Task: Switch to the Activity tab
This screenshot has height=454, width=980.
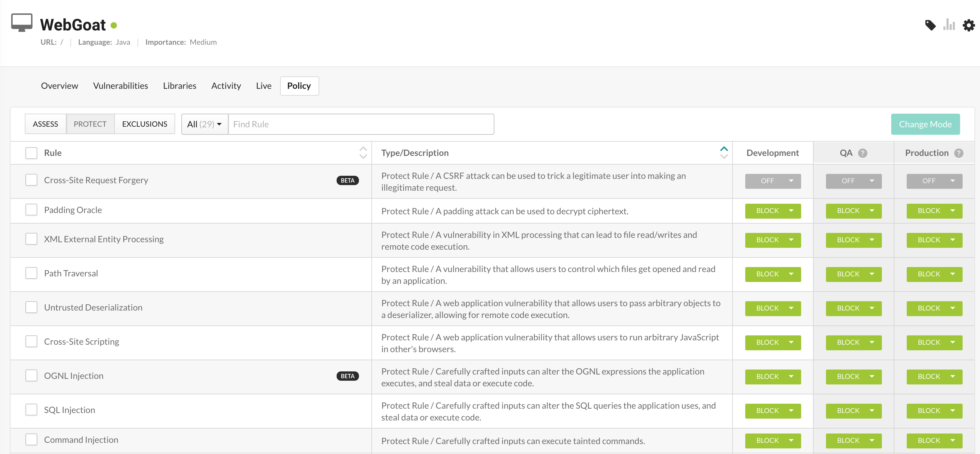Action: [x=226, y=86]
